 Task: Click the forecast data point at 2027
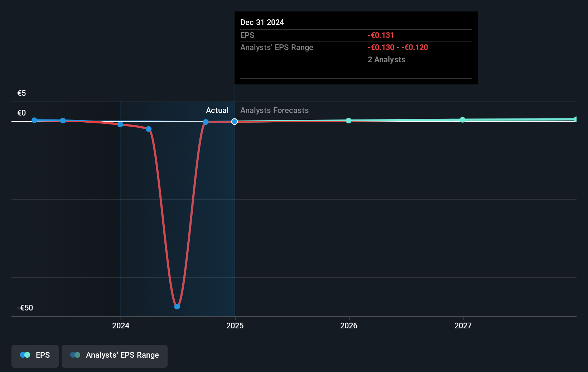463,120
